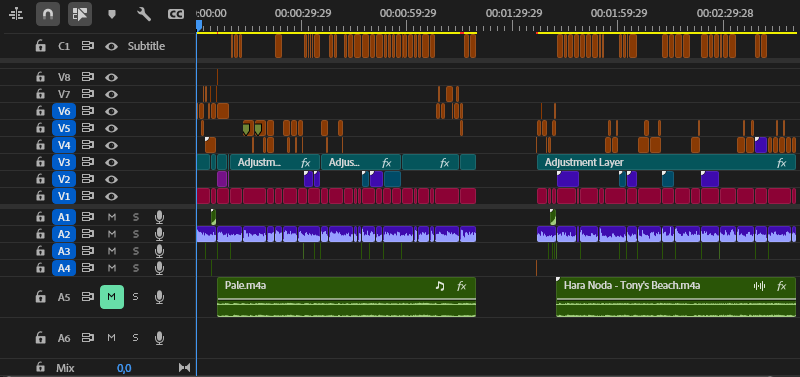Toggle Snap in Timeline magnet button
Viewport: 800px width, 377px height.
point(48,14)
